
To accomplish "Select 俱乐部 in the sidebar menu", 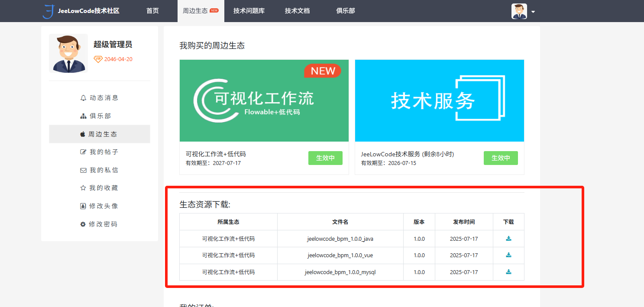I will coord(100,116).
